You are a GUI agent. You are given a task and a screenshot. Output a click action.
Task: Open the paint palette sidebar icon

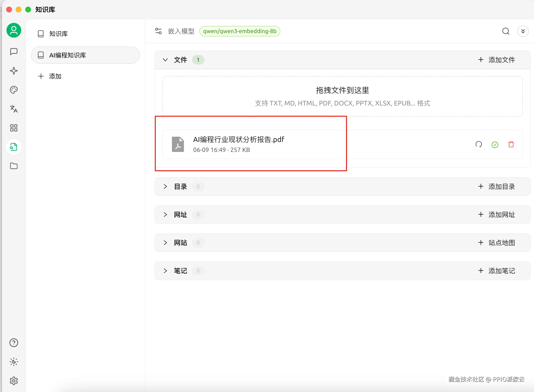point(14,90)
